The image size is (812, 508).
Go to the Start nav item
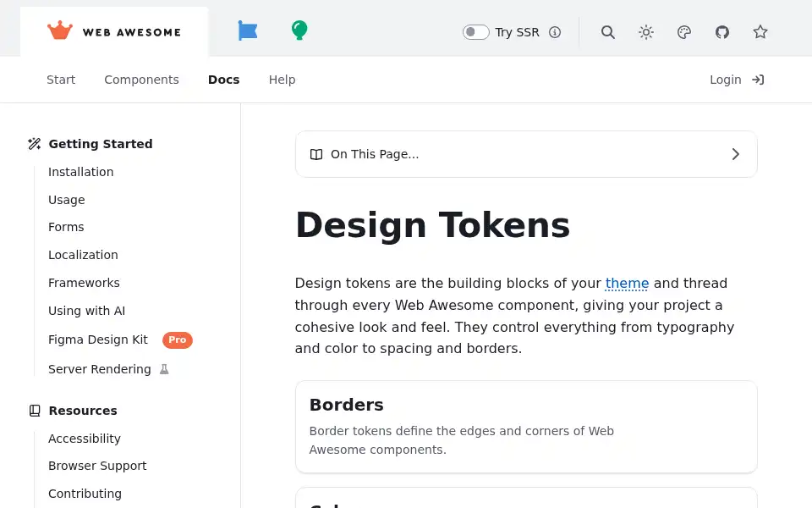(61, 80)
